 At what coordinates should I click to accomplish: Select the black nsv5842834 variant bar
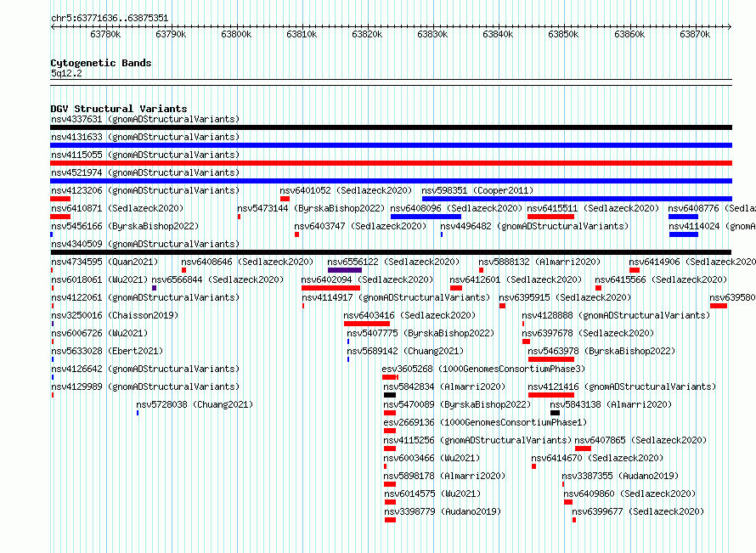point(390,395)
